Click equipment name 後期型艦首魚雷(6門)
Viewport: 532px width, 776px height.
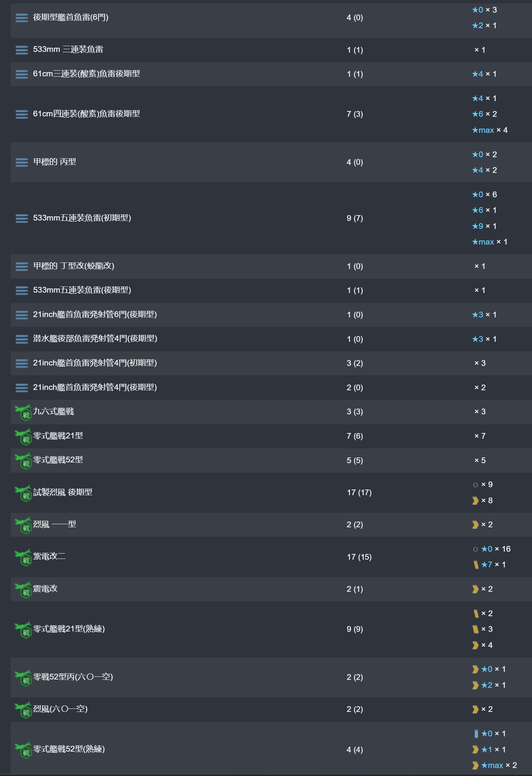coord(71,17)
